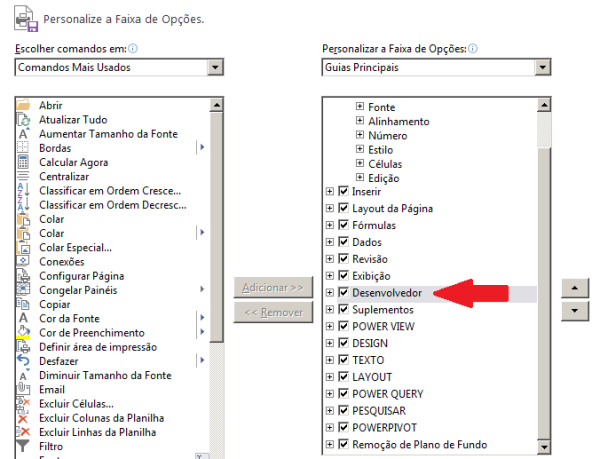Click the Excluir Células icon
This screenshot has width=600, height=459.
click(23, 404)
